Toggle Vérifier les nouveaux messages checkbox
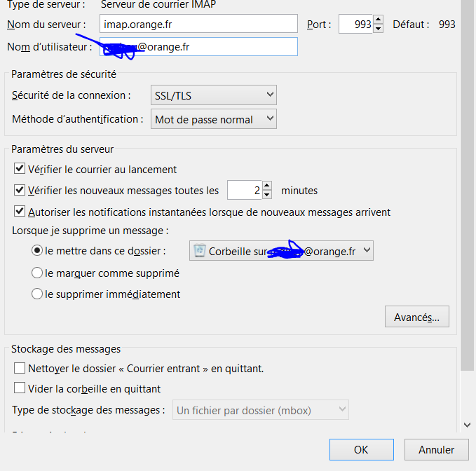This screenshot has height=471, width=476. point(20,190)
